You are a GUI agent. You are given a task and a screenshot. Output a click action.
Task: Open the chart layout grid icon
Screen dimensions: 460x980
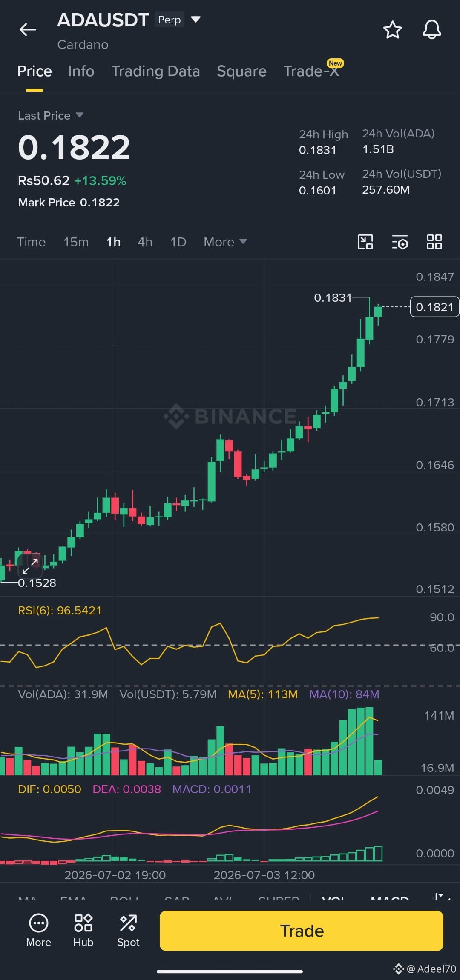point(434,242)
